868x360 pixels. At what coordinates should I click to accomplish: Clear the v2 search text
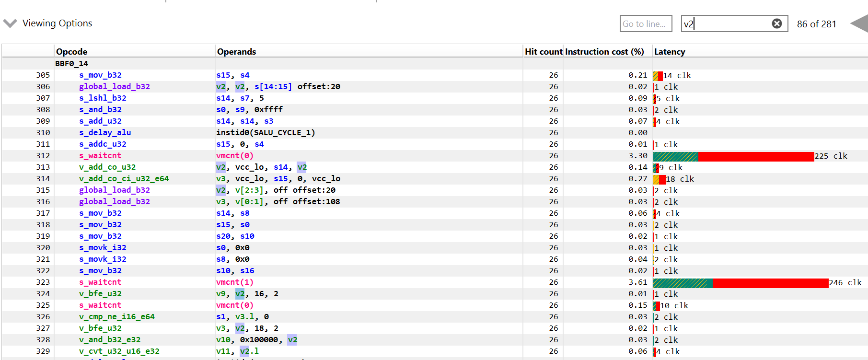click(x=776, y=23)
